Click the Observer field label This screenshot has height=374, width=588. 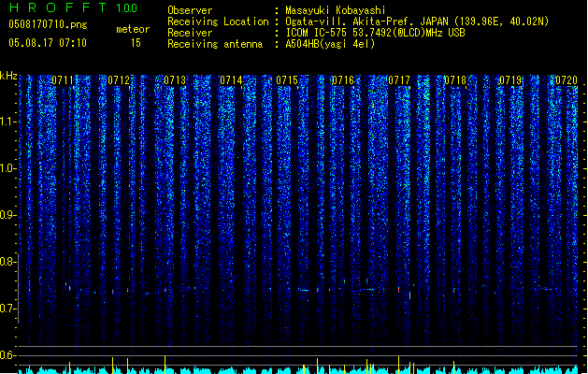point(190,10)
